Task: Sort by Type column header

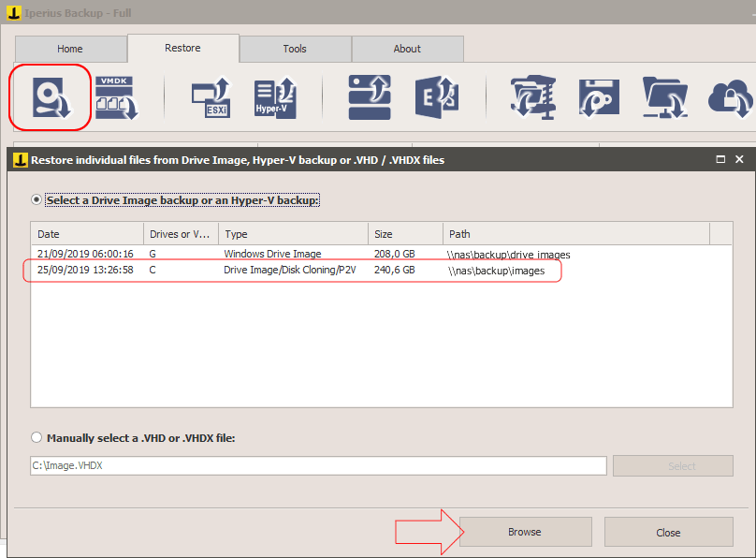Action: tap(293, 234)
